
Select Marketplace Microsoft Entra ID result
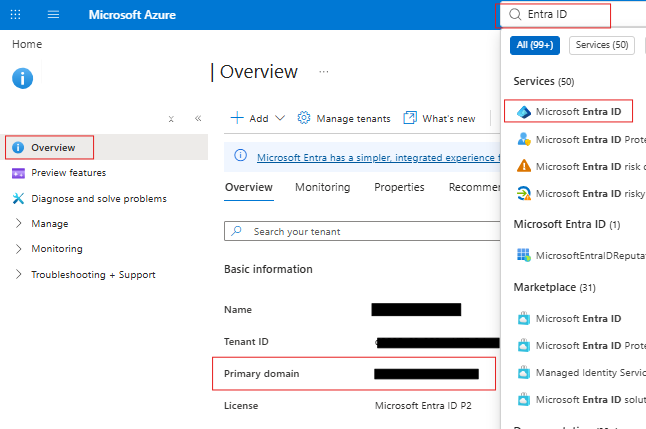[x=578, y=319]
